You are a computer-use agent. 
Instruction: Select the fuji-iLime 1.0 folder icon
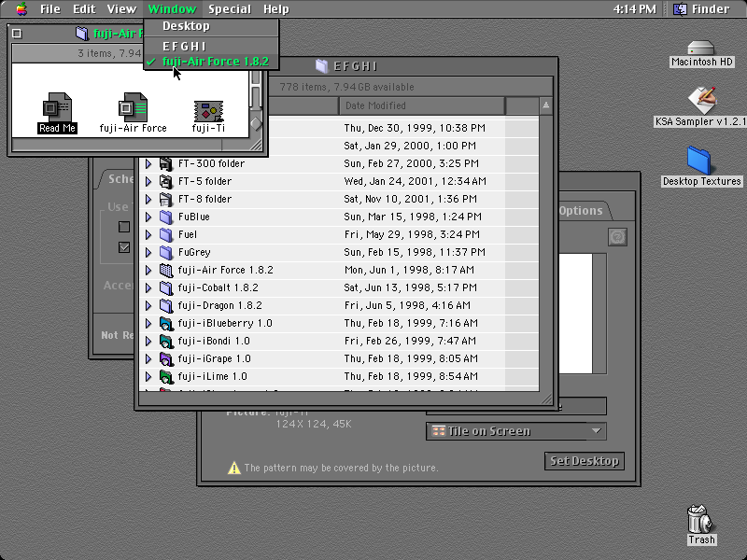coord(166,377)
